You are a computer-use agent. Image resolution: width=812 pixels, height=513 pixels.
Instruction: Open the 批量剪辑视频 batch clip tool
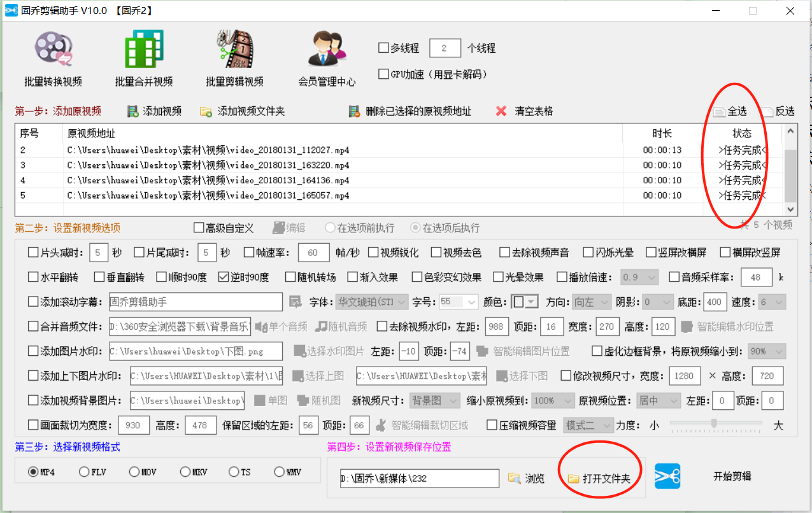click(234, 57)
